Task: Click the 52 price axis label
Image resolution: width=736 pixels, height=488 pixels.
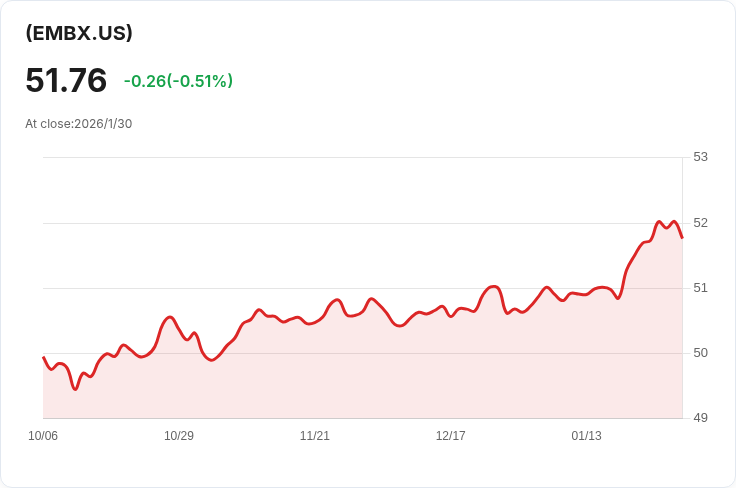Action: click(700, 223)
